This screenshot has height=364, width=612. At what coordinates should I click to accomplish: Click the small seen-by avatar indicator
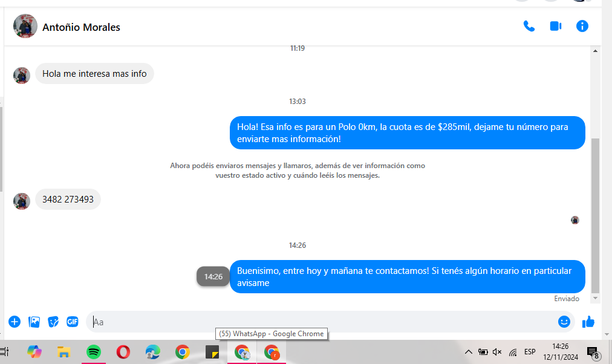(575, 220)
